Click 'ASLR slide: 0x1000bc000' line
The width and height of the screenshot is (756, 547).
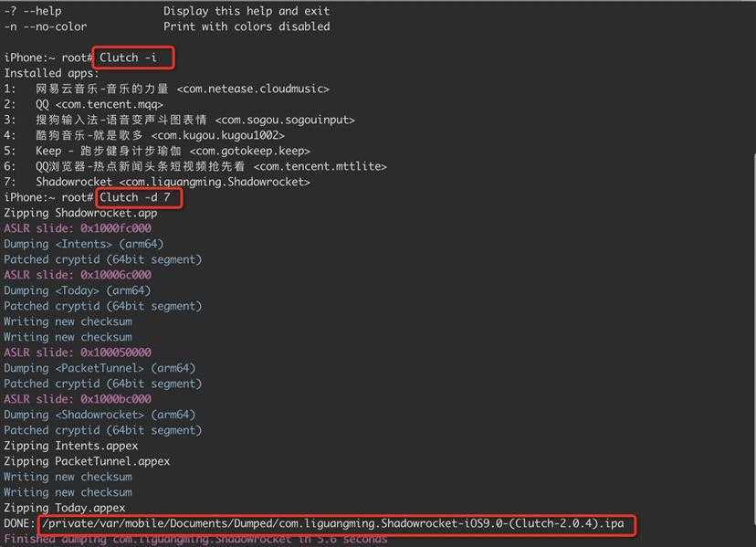78,399
